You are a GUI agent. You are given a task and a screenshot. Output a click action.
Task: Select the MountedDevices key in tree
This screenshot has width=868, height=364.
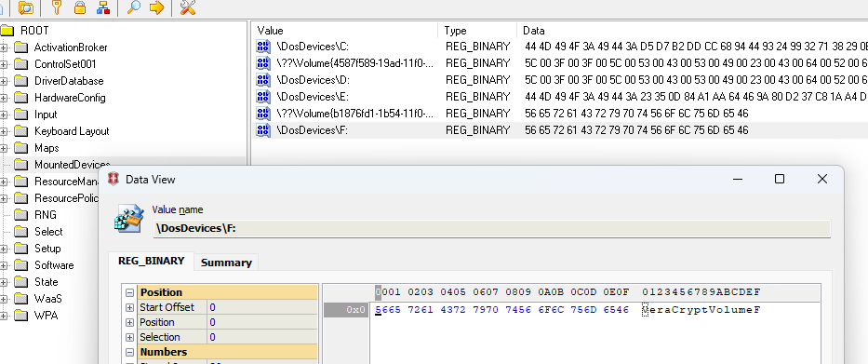[72, 165]
